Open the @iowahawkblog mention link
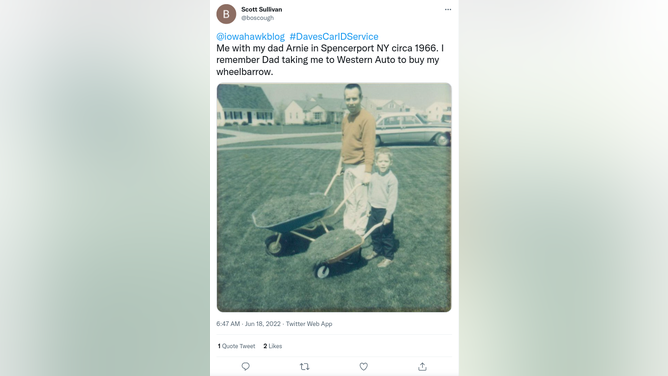The image size is (668, 376). (250, 37)
